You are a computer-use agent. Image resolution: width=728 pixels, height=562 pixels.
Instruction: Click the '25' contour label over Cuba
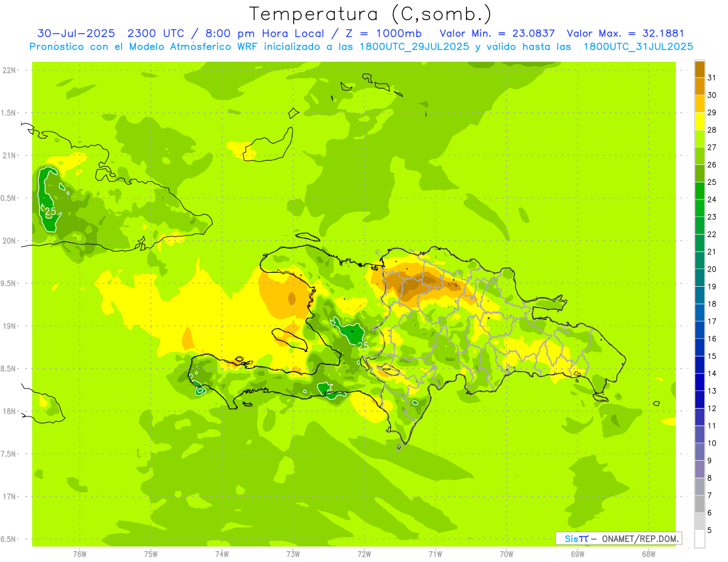[x=50, y=212]
